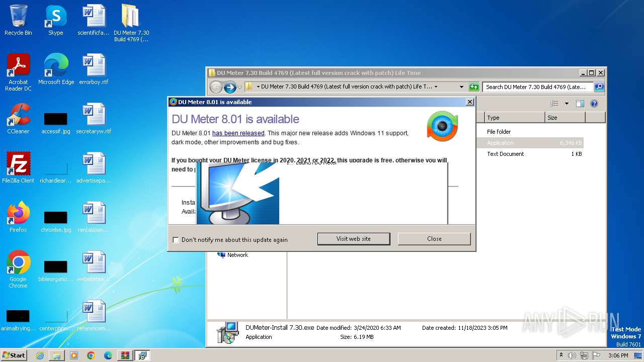This screenshot has width=644, height=362.
Task: Open Explorer help question mark icon
Action: 594,104
